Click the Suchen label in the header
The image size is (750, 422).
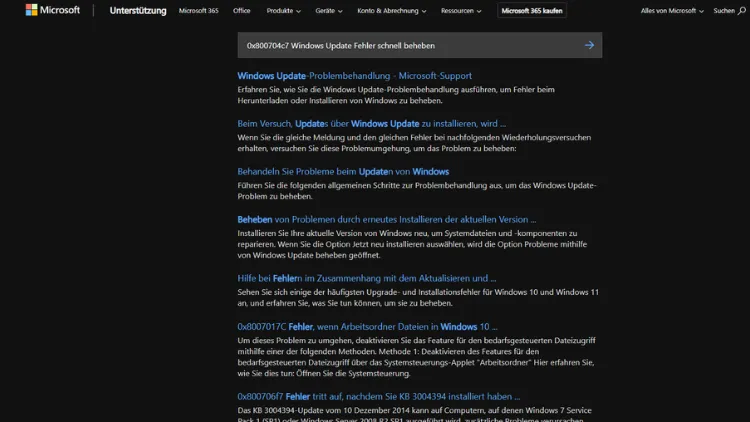click(x=724, y=11)
